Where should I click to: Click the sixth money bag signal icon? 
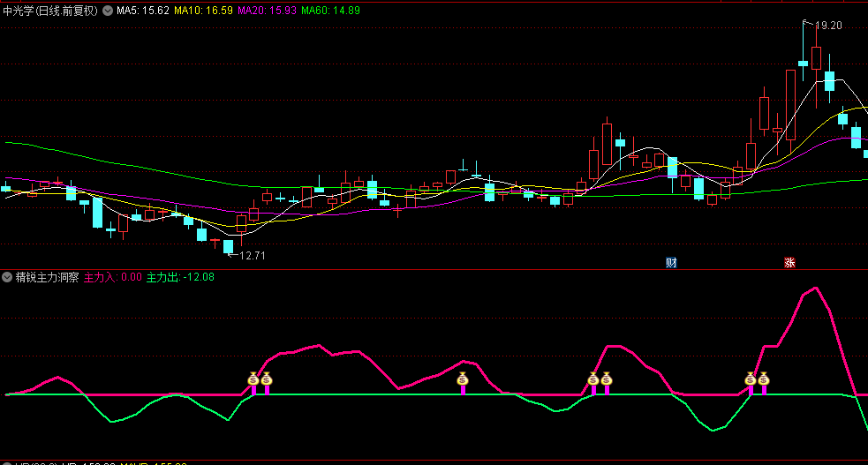(x=751, y=379)
